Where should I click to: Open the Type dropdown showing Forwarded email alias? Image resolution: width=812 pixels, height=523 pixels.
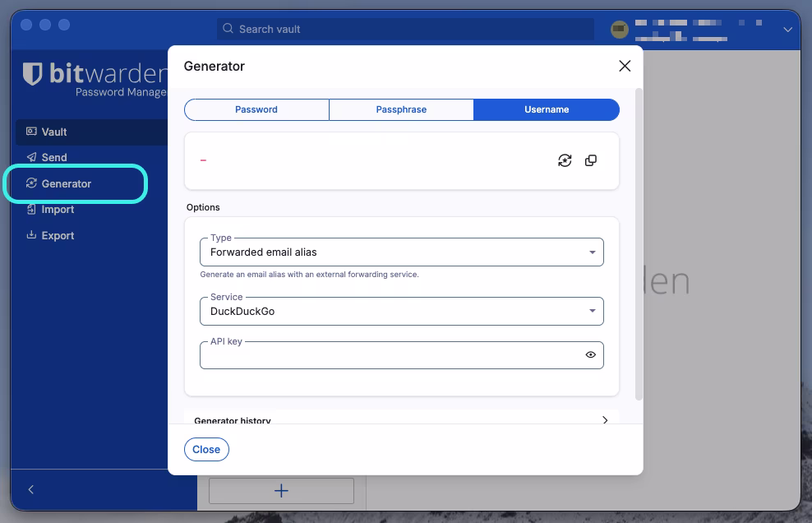coord(402,252)
